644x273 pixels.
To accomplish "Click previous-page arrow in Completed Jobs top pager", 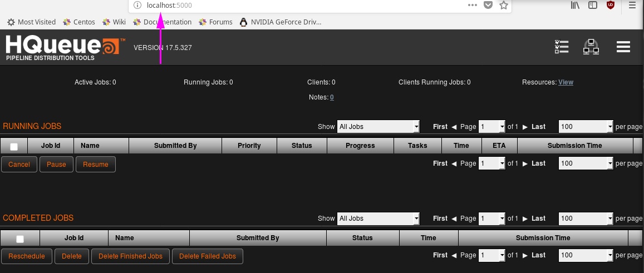I will pyautogui.click(x=454, y=219).
